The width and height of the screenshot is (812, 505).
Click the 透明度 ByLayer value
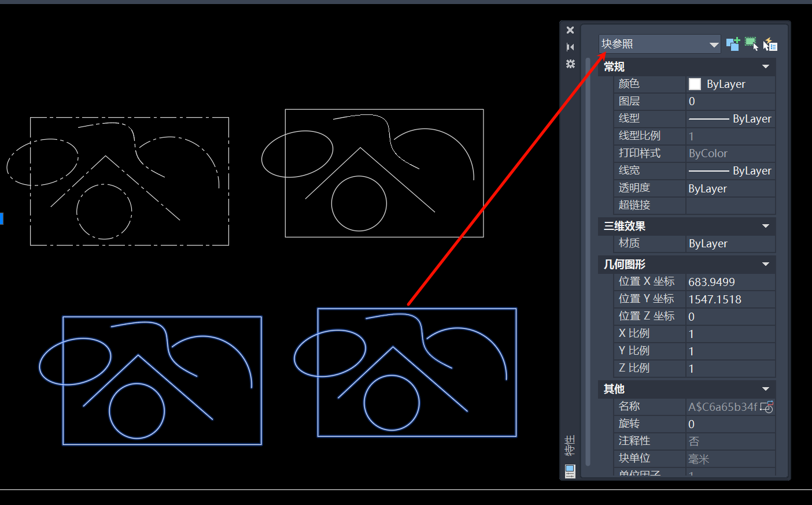coord(730,188)
